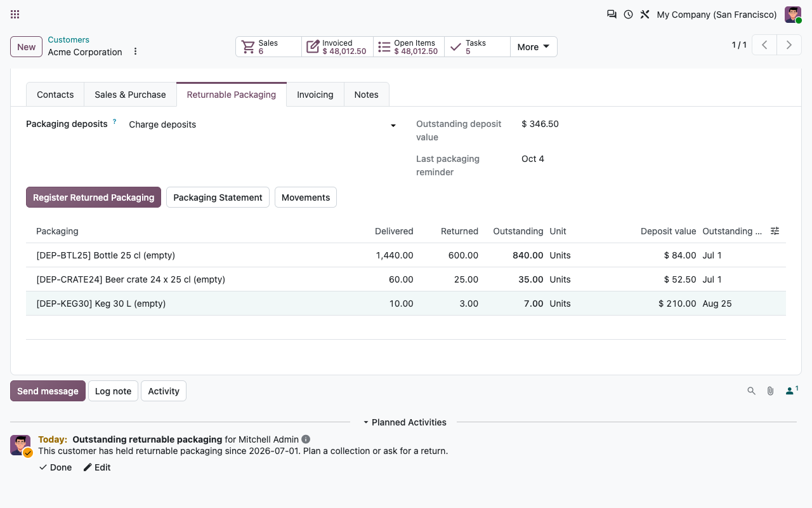Open the Packaging Statement

pyautogui.click(x=218, y=197)
